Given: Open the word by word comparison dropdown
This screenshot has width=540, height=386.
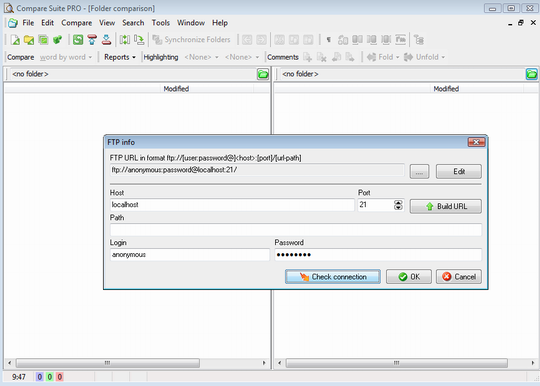Looking at the screenshot, I should [65, 57].
